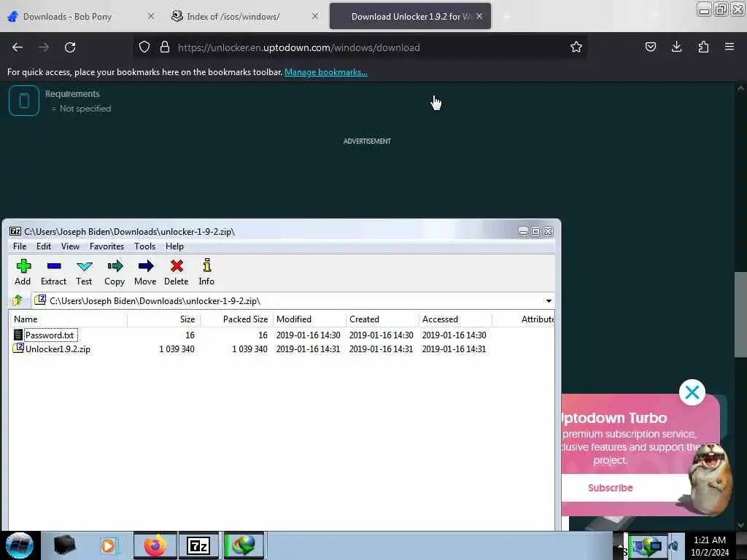
Task: Run the Test archive tool
Action: [84, 273]
